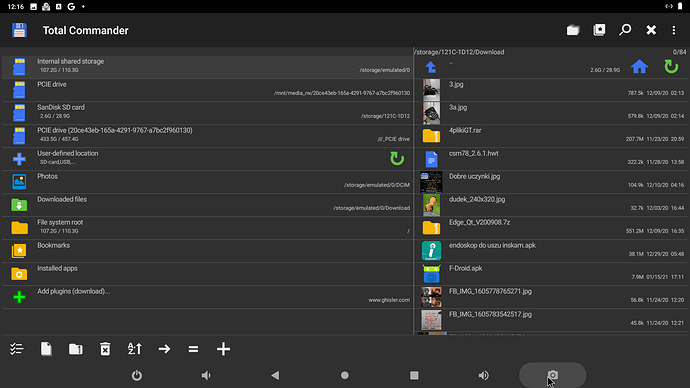690x388 pixels.
Task: Open Internal shared storage
Action: [x=207, y=67]
